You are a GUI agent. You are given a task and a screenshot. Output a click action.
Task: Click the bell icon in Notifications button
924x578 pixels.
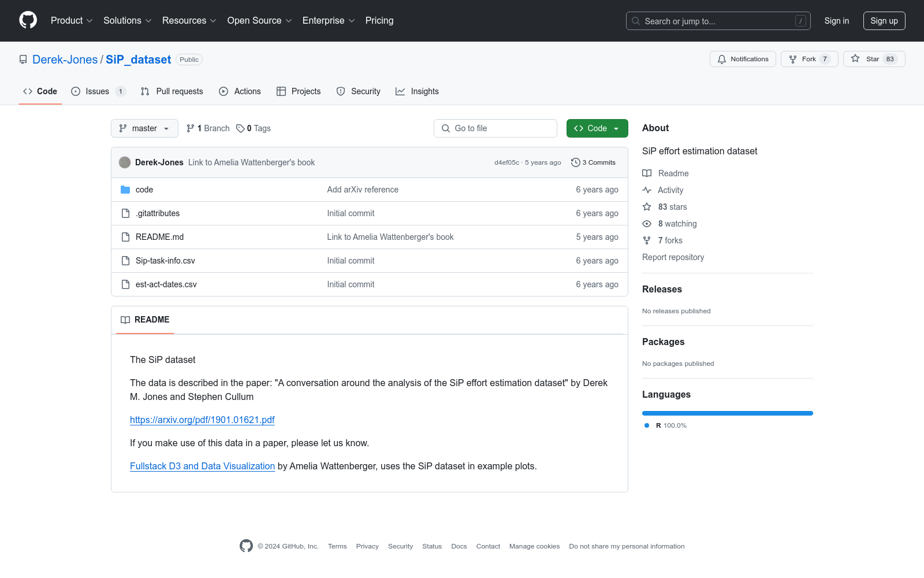click(x=722, y=59)
